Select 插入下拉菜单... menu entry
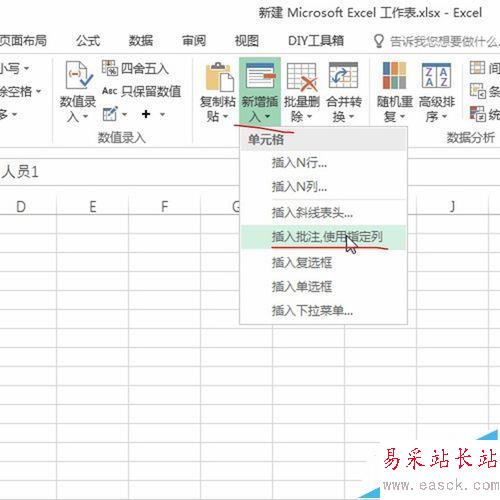500x500 pixels. click(323, 311)
